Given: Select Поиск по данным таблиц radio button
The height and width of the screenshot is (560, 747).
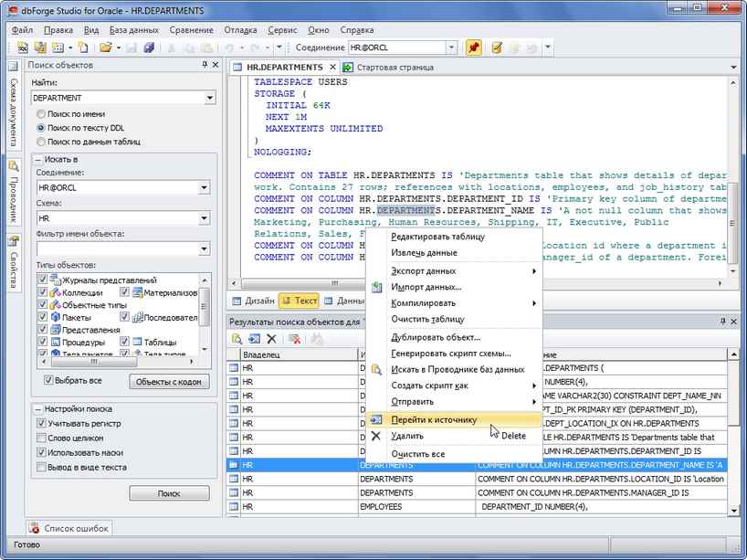Looking at the screenshot, I should pyautogui.click(x=41, y=142).
